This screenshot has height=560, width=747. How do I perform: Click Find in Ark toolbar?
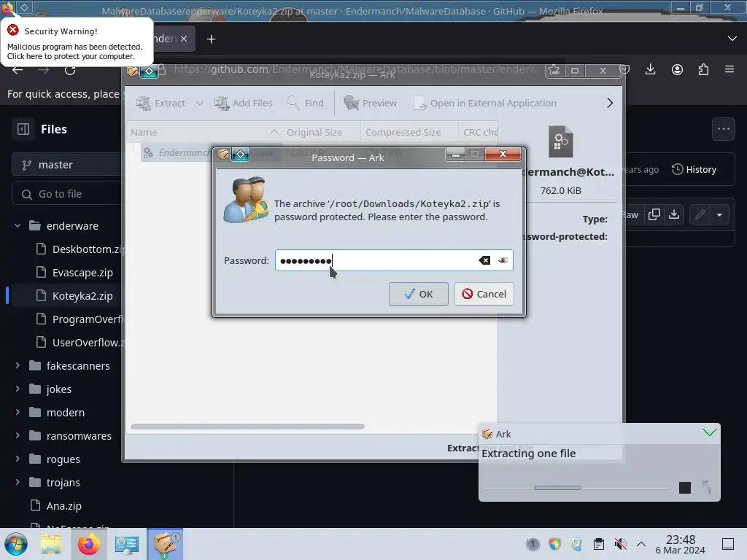[305, 103]
